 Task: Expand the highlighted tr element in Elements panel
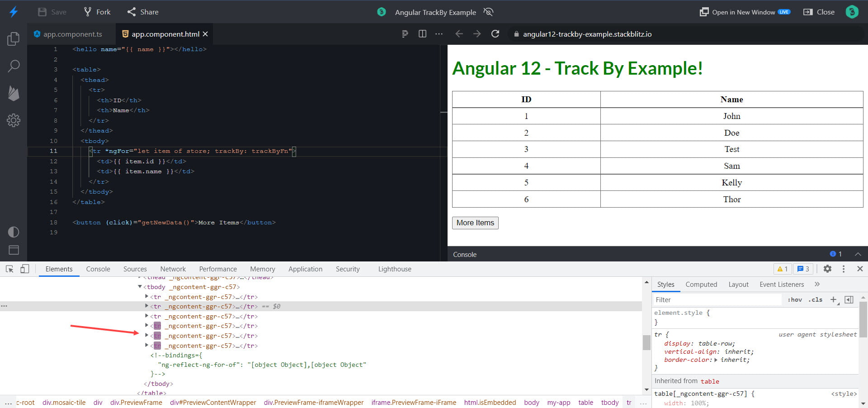[x=146, y=335]
